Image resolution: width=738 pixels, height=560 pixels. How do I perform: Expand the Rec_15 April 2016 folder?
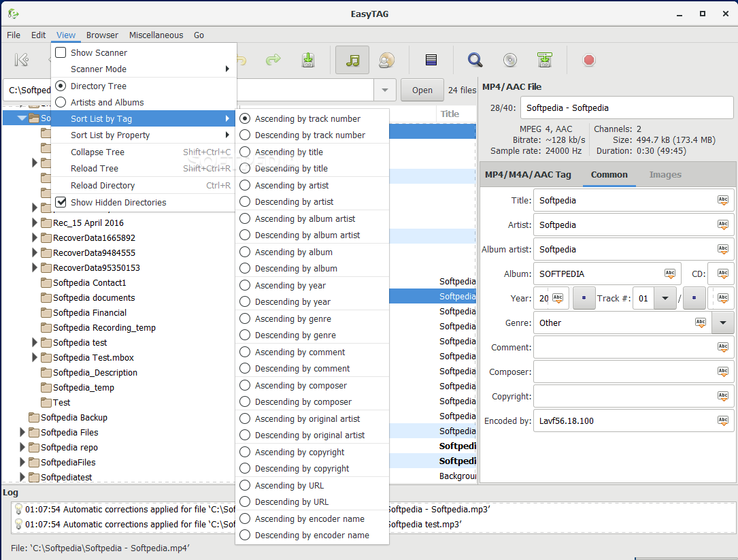coord(35,223)
